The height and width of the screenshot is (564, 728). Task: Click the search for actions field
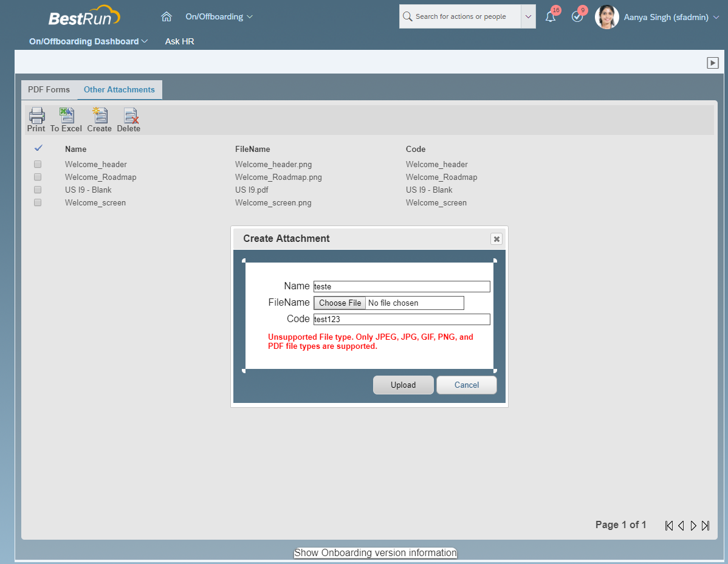coord(461,16)
